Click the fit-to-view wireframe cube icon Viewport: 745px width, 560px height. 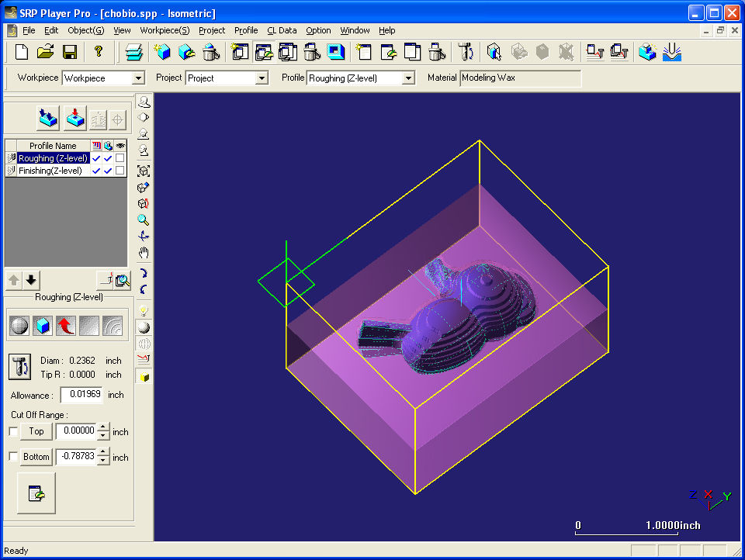coord(144,171)
